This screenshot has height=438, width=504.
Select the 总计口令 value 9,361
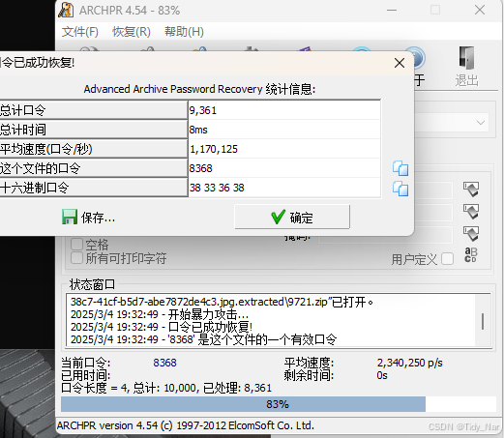pyautogui.click(x=284, y=110)
